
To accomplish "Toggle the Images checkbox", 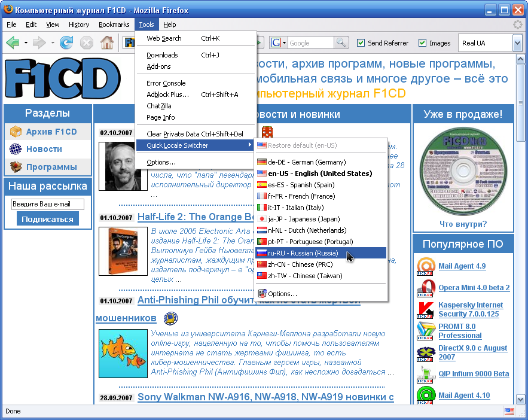I will [422, 42].
